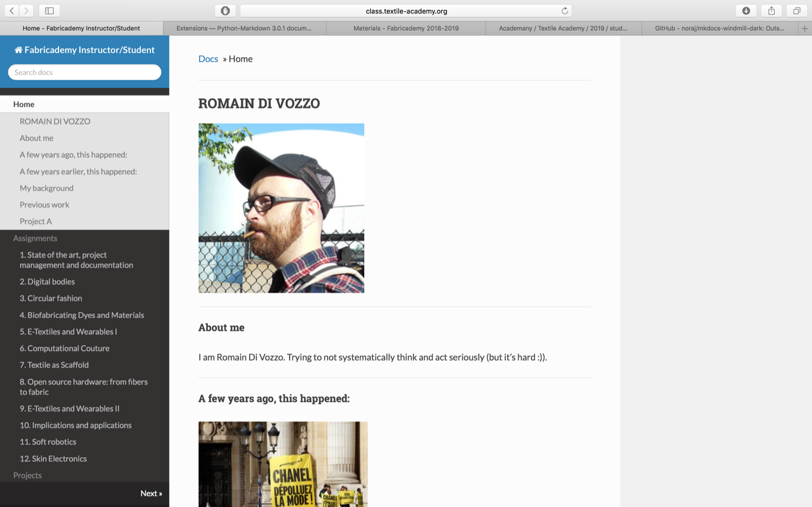812x507 pixels.
Task: Click the Share icon in toolbar
Action: tap(771, 11)
